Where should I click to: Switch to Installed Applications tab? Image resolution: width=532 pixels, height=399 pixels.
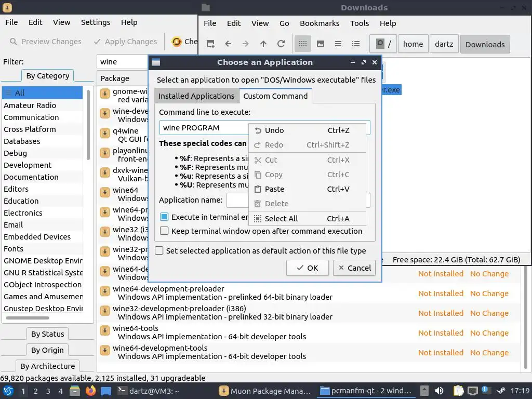(196, 96)
